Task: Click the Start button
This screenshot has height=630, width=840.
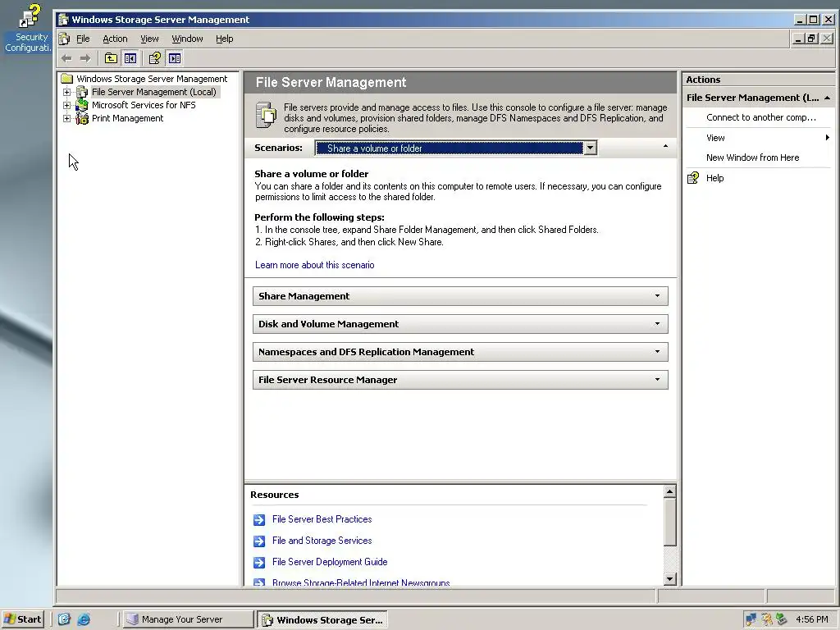Action: (23, 619)
